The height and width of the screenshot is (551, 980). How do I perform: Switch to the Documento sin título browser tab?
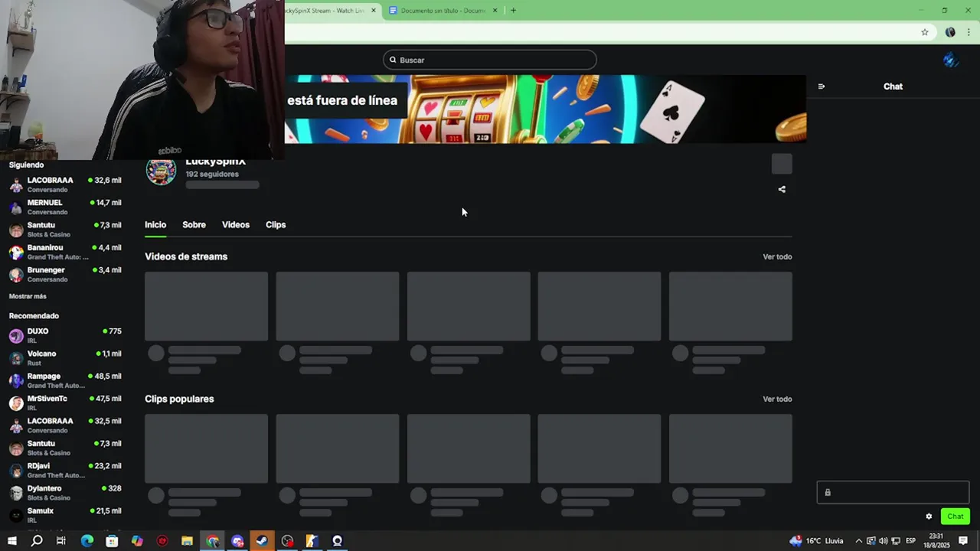coord(443,10)
